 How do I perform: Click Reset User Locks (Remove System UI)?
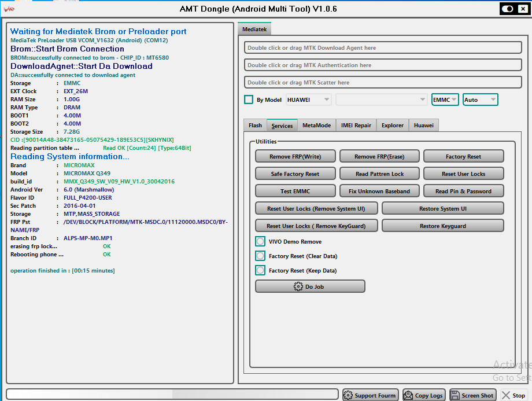[x=316, y=208]
